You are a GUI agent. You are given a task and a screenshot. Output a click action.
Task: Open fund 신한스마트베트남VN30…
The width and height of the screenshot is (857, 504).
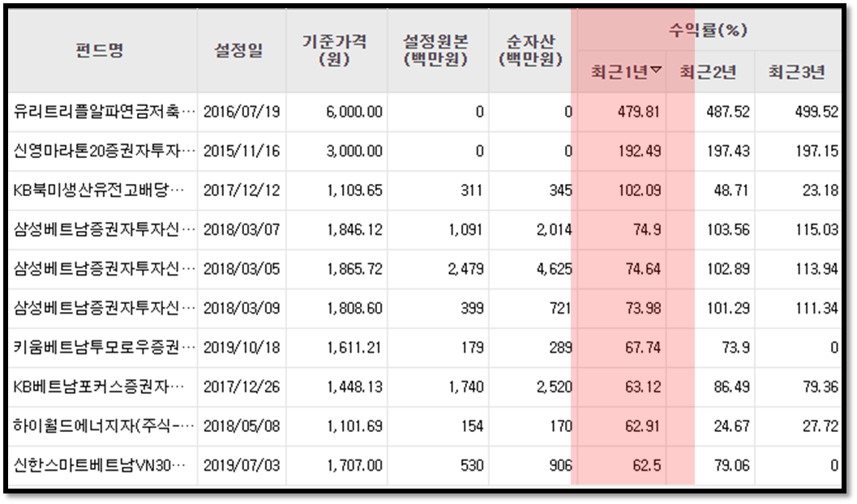point(99,466)
